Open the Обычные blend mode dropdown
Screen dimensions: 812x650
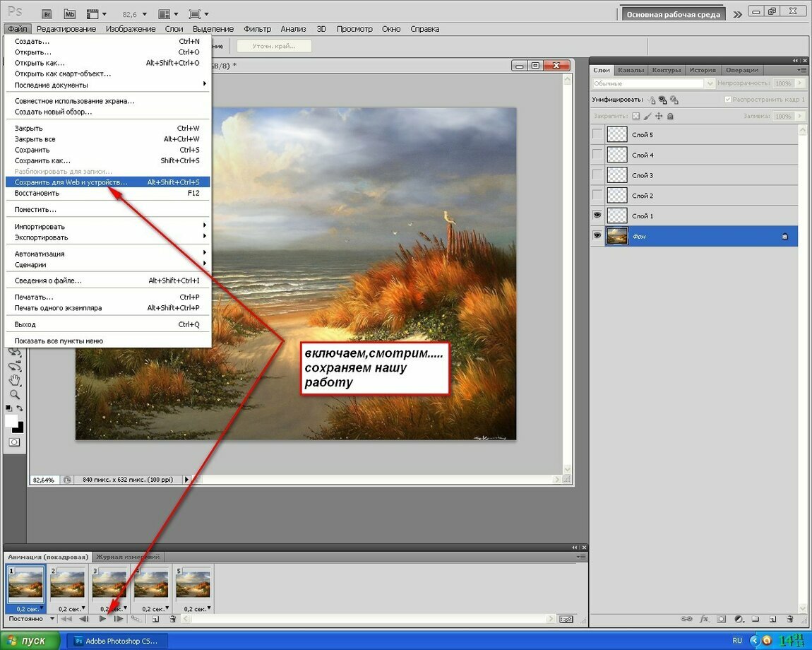tap(653, 83)
